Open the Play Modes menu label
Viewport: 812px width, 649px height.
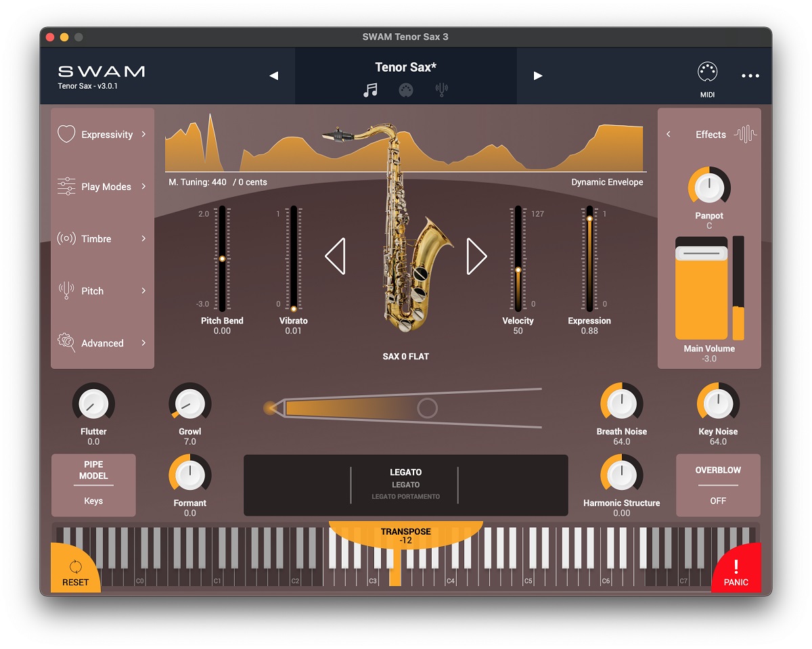pos(106,187)
